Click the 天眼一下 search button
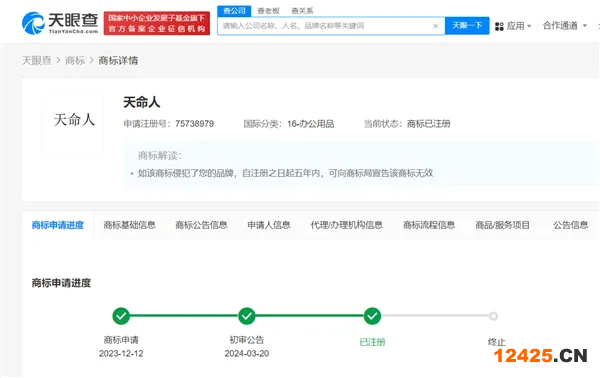This screenshot has width=600, height=378. [x=467, y=26]
